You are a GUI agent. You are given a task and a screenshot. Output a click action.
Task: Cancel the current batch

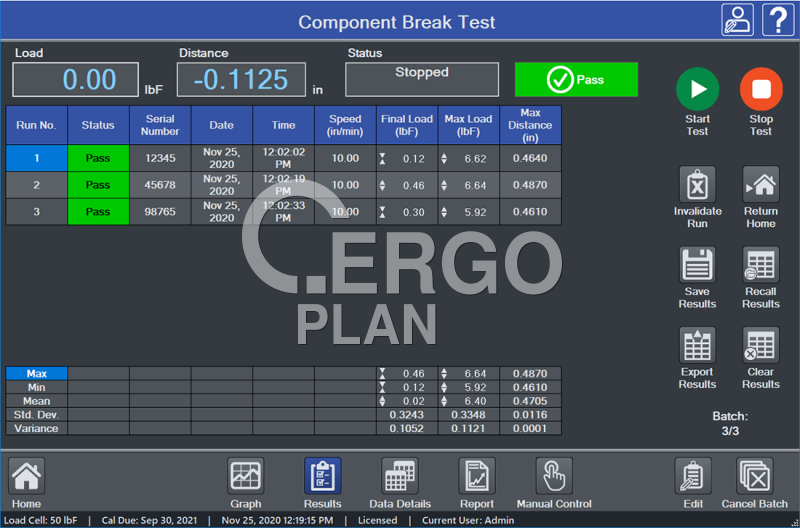coord(755,476)
